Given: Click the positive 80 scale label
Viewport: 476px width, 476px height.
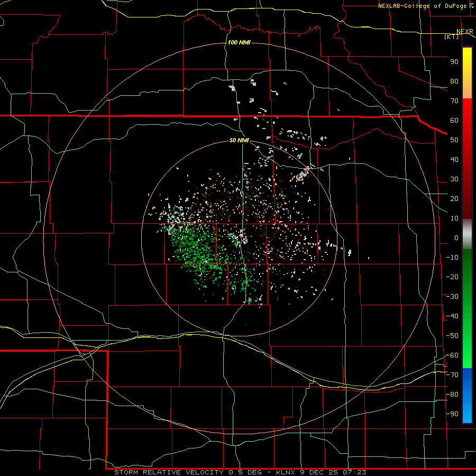Looking at the screenshot, I should pyautogui.click(x=454, y=81).
